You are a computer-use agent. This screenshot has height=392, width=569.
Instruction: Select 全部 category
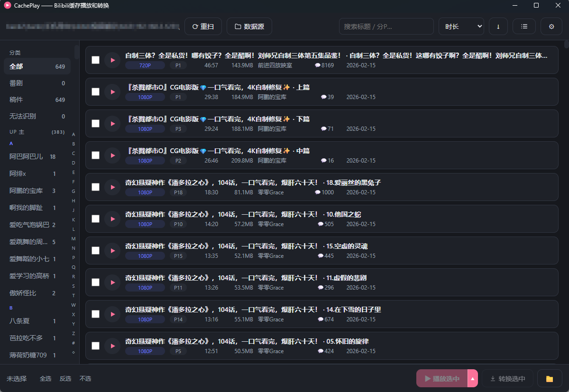[x=37, y=66]
